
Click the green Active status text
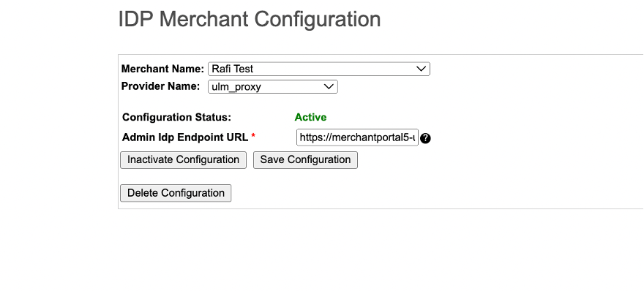click(310, 118)
